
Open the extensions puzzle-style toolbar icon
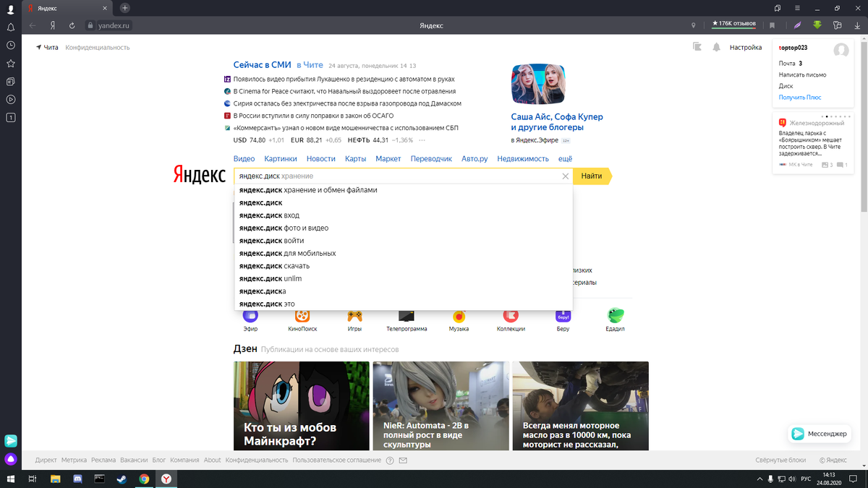838,25
